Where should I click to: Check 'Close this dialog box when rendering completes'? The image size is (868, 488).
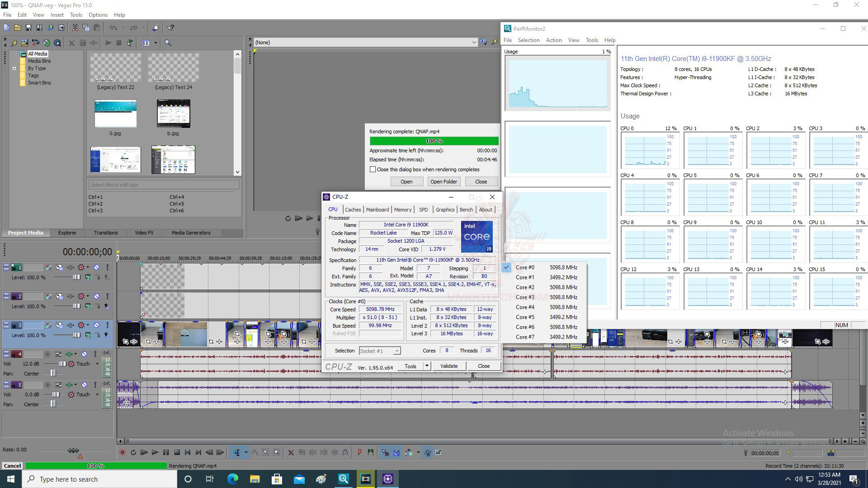373,169
